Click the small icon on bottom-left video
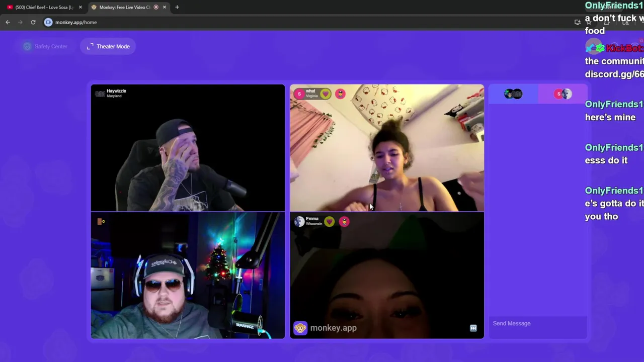Viewport: 644px width, 362px height. [x=101, y=221]
